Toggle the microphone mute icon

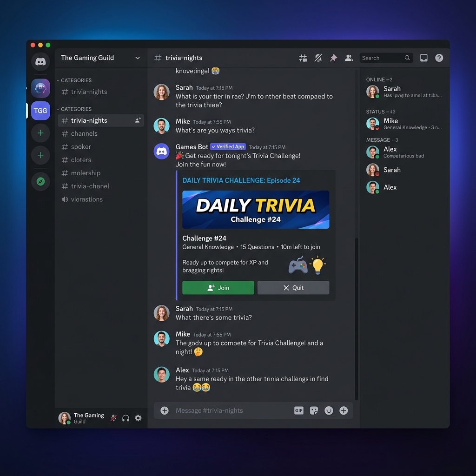(x=113, y=418)
